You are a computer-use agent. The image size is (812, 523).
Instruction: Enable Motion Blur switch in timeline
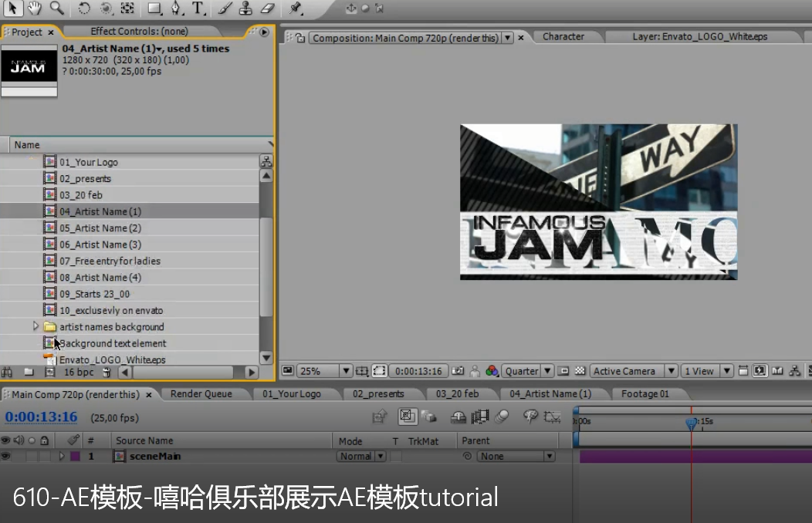point(502,417)
